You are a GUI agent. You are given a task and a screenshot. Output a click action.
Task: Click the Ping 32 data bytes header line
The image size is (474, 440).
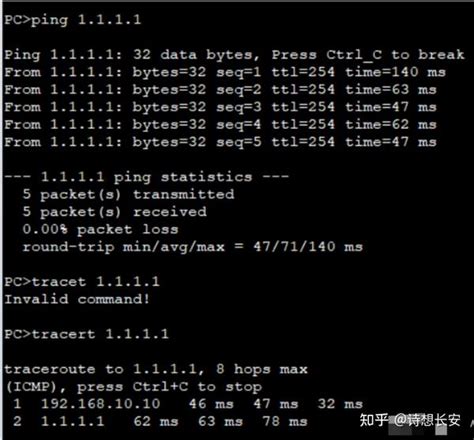pyautogui.click(x=234, y=55)
